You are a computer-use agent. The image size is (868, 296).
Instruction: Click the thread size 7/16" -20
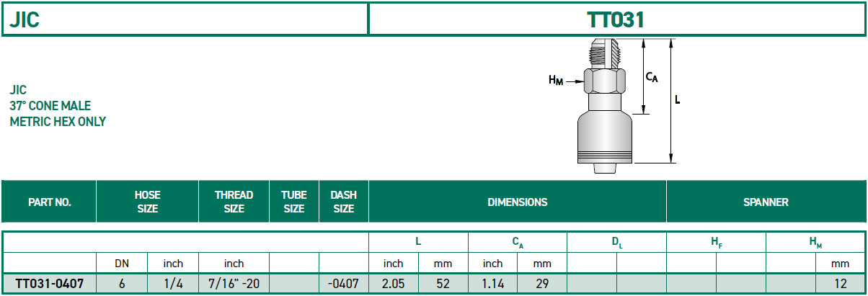click(x=234, y=284)
